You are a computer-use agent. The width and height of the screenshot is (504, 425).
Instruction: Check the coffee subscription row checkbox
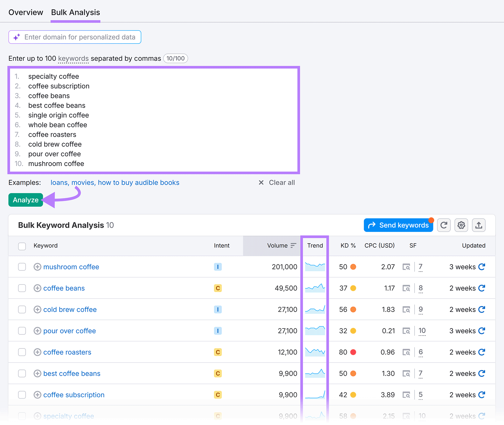(22, 395)
